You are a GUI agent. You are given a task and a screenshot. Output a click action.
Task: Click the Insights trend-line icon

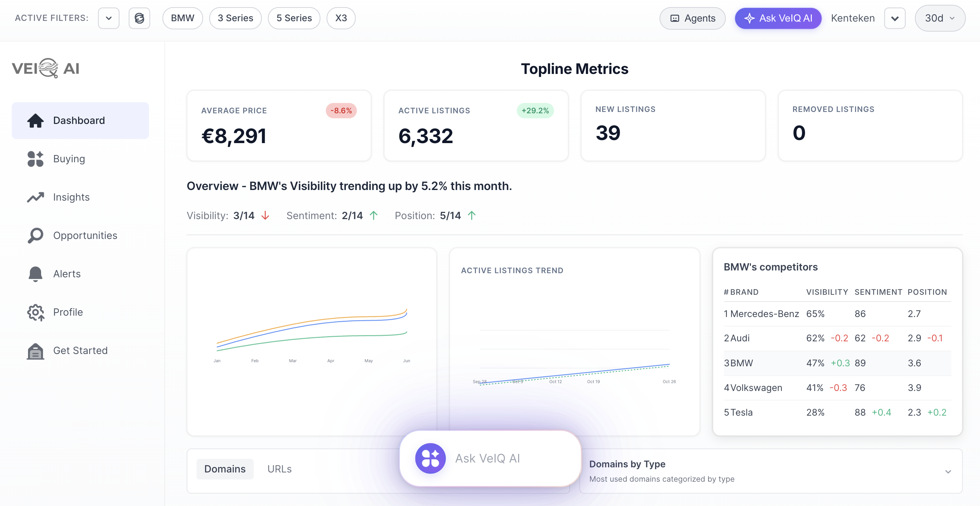coord(35,197)
